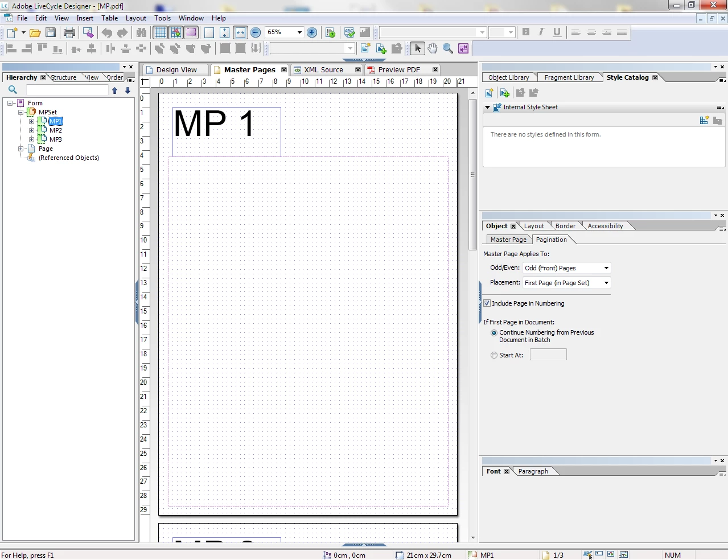The height and width of the screenshot is (560, 728).
Task: Open the 65% zoom level dropdown
Action: tap(299, 32)
